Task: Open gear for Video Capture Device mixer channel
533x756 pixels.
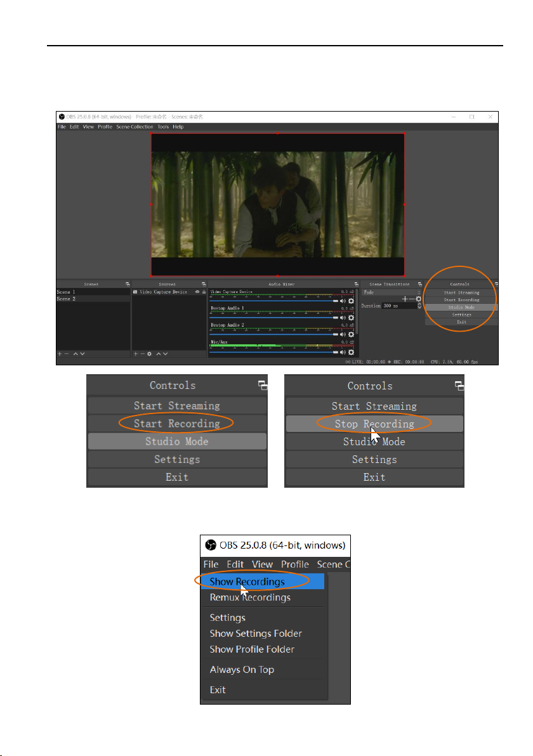Action: [x=351, y=301]
